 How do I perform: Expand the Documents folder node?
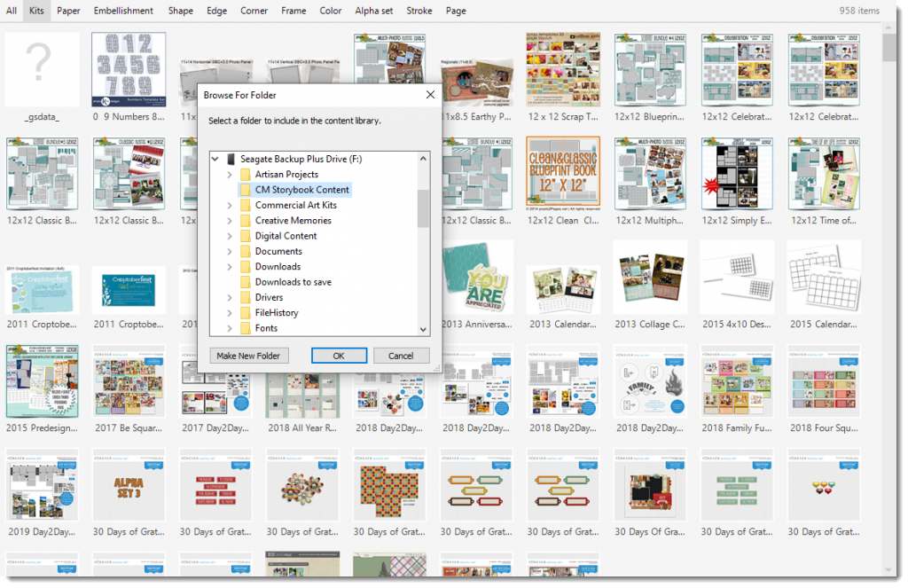(230, 251)
